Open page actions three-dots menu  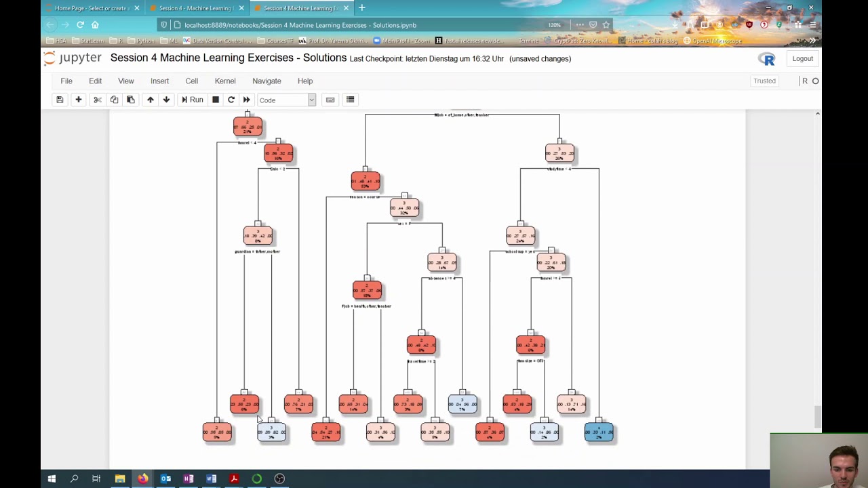(580, 25)
